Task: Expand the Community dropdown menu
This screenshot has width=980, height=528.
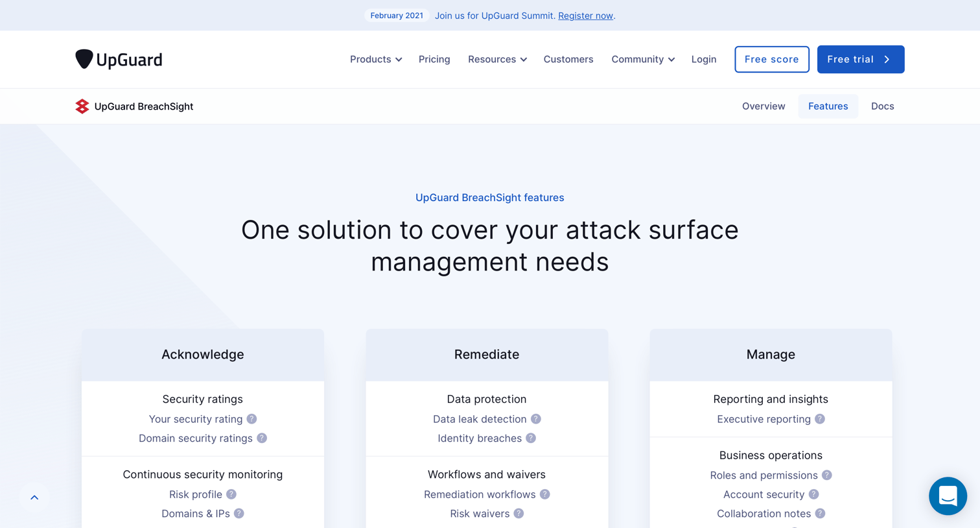Action: coord(643,59)
